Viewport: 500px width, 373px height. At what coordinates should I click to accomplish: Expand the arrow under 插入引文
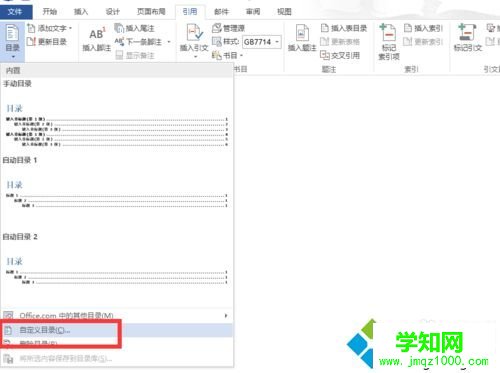pyautogui.click(x=195, y=57)
